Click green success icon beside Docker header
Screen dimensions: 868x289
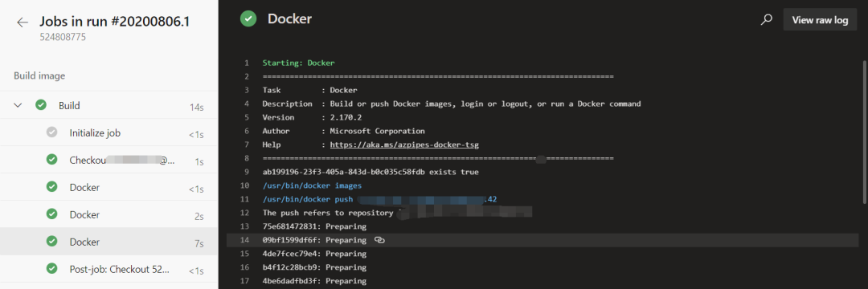pyautogui.click(x=248, y=18)
